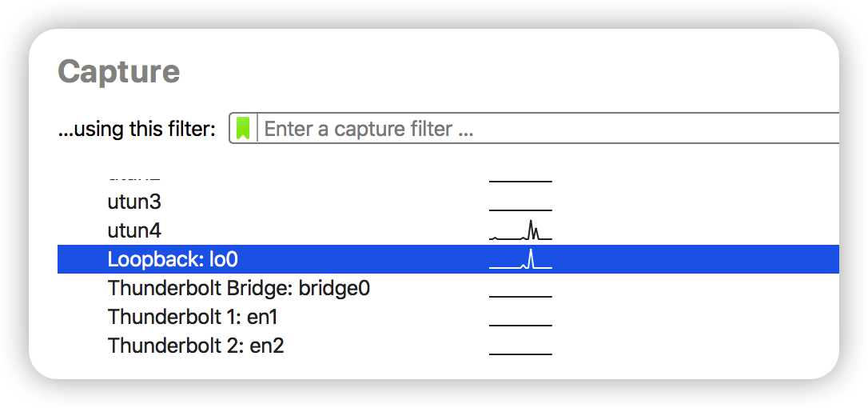
Task: Click the Capture section heading
Action: (x=118, y=72)
